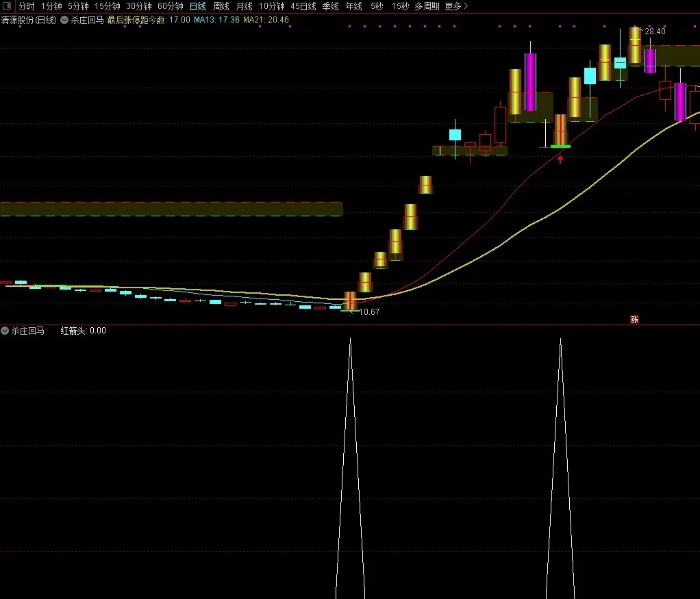Select the 日线 daily chart tab
The height and width of the screenshot is (599, 700).
(198, 6)
